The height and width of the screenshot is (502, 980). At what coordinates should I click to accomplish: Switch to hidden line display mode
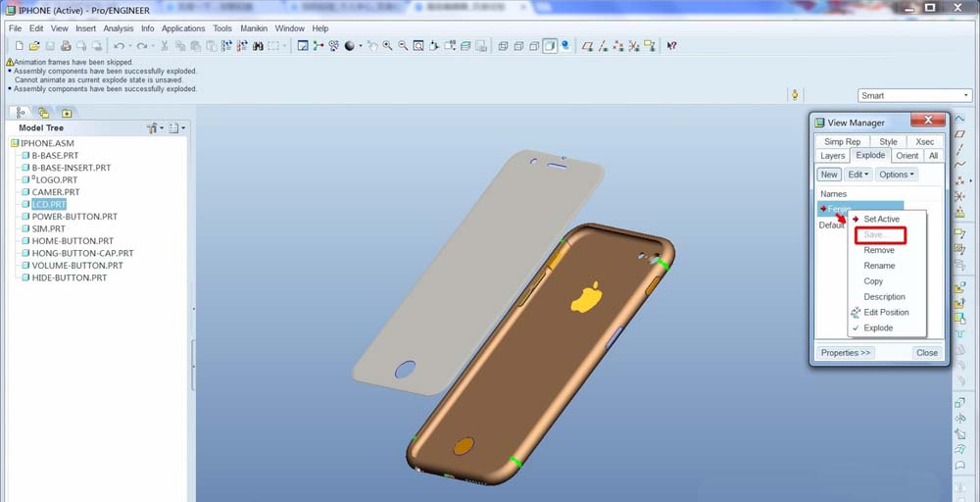[518, 46]
